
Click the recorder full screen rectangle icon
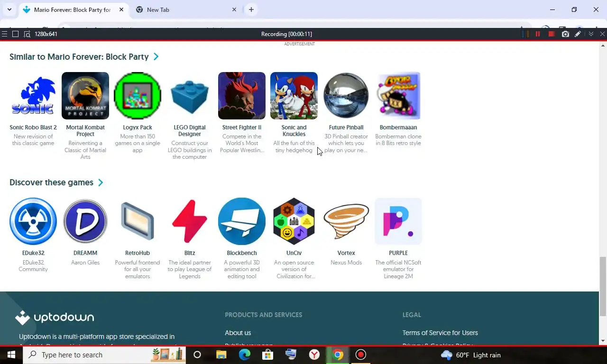coord(15,34)
